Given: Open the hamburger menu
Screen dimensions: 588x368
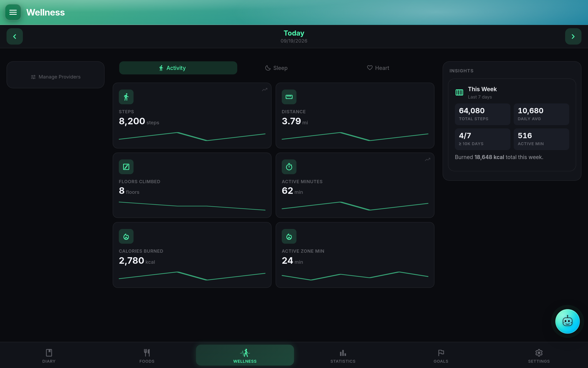Looking at the screenshot, I should click(13, 12).
